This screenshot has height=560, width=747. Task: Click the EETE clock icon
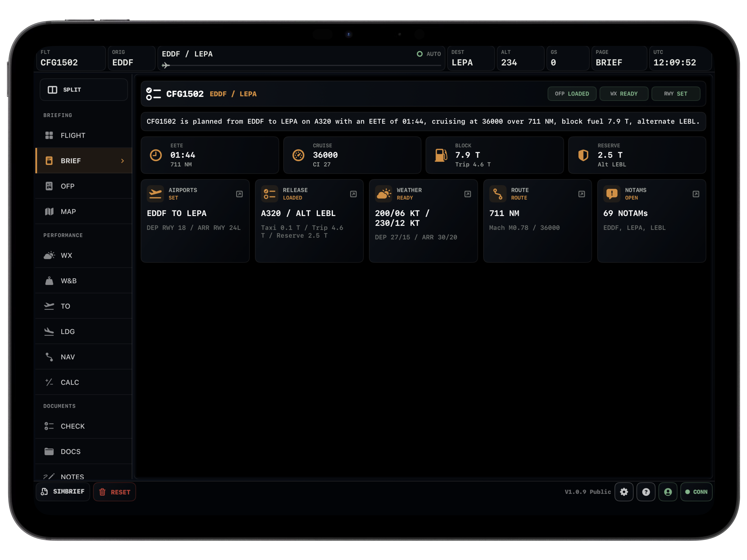156,155
